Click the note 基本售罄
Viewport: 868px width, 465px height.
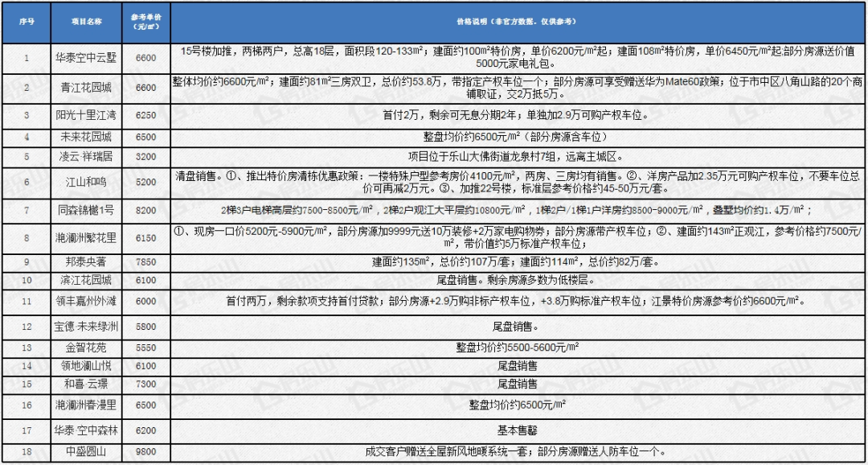[518, 430]
